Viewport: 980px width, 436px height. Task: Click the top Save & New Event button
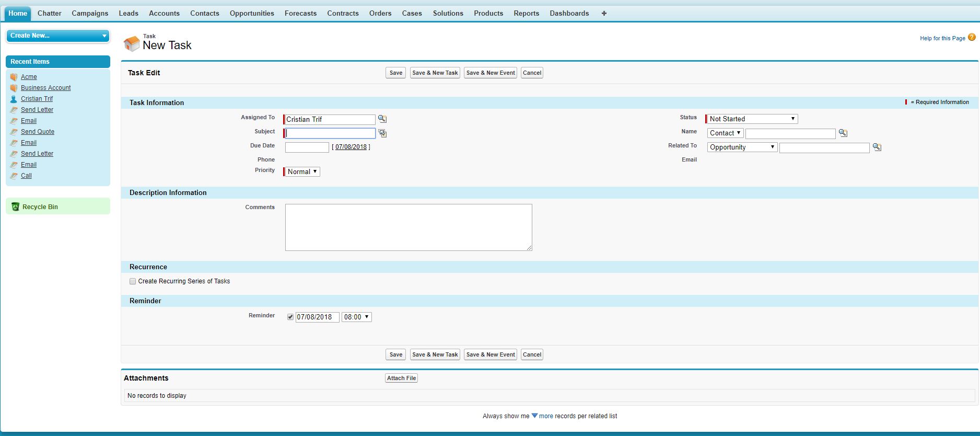click(490, 73)
